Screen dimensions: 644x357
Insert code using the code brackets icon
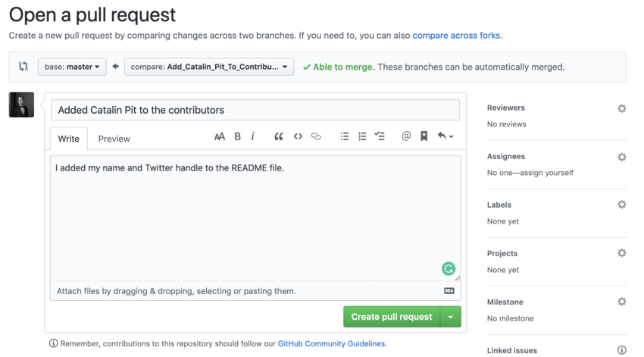[298, 136]
